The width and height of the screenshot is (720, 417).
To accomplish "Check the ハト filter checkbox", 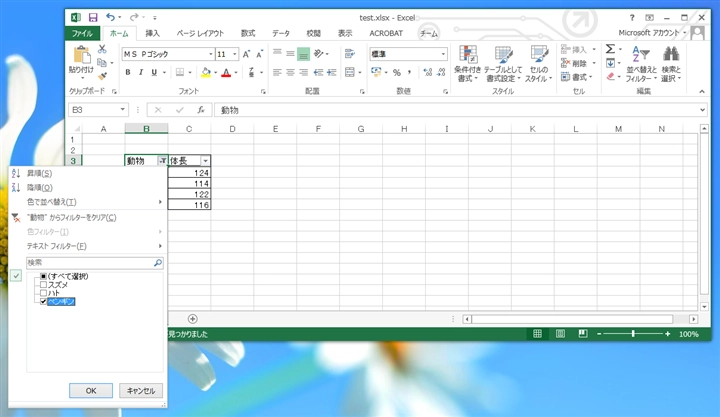I will 43,293.
